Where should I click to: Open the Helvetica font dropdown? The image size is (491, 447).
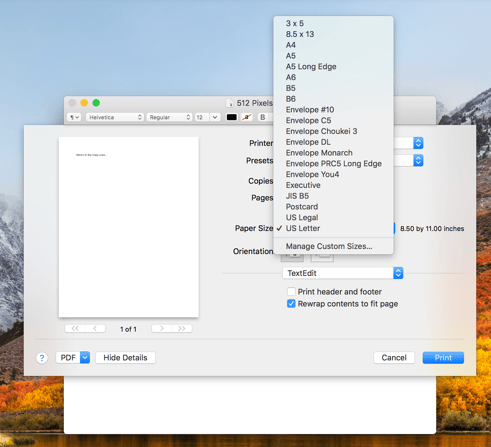pos(115,117)
